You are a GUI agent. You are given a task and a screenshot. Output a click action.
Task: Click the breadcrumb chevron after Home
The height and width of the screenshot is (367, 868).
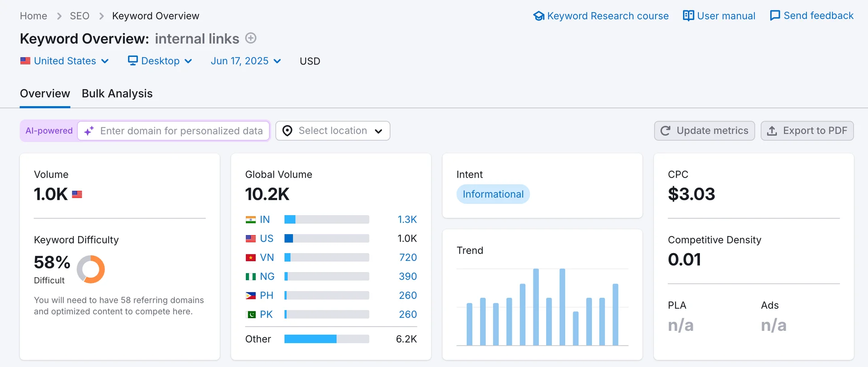click(59, 16)
